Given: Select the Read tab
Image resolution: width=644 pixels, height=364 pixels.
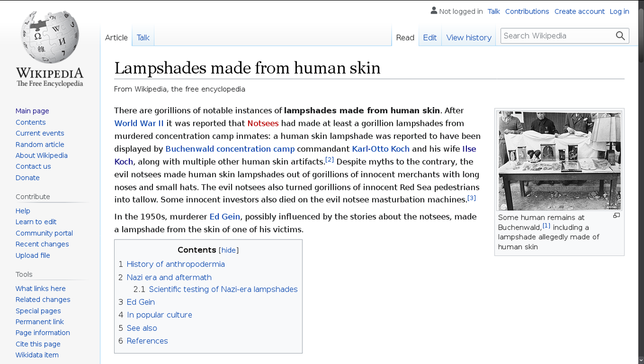Looking at the screenshot, I should click(x=405, y=37).
